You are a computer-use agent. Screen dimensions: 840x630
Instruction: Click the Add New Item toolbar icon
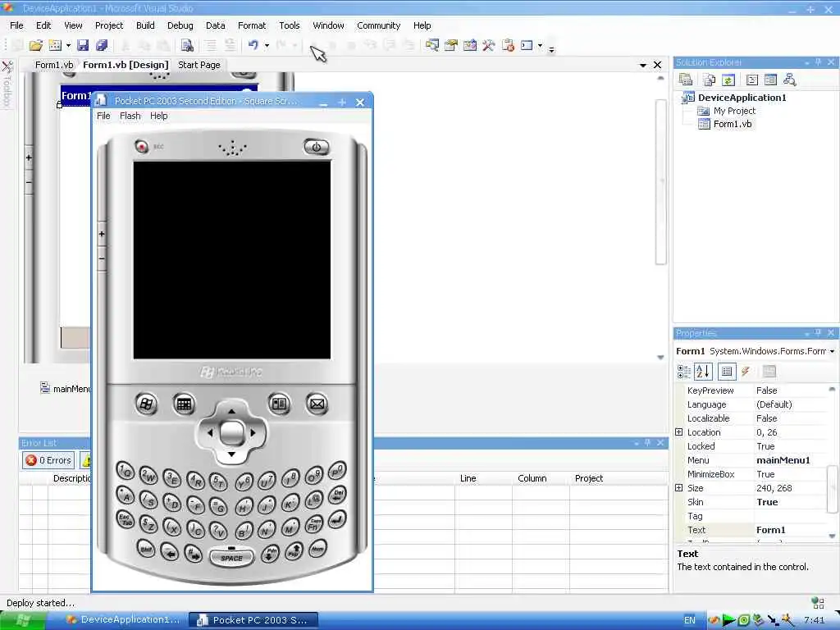pos(55,46)
